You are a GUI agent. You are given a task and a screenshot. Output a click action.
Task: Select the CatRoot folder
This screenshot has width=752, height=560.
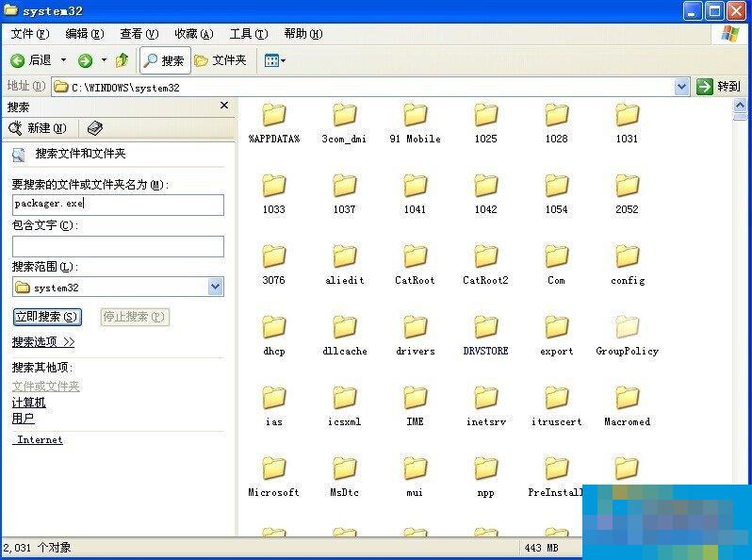point(415,265)
